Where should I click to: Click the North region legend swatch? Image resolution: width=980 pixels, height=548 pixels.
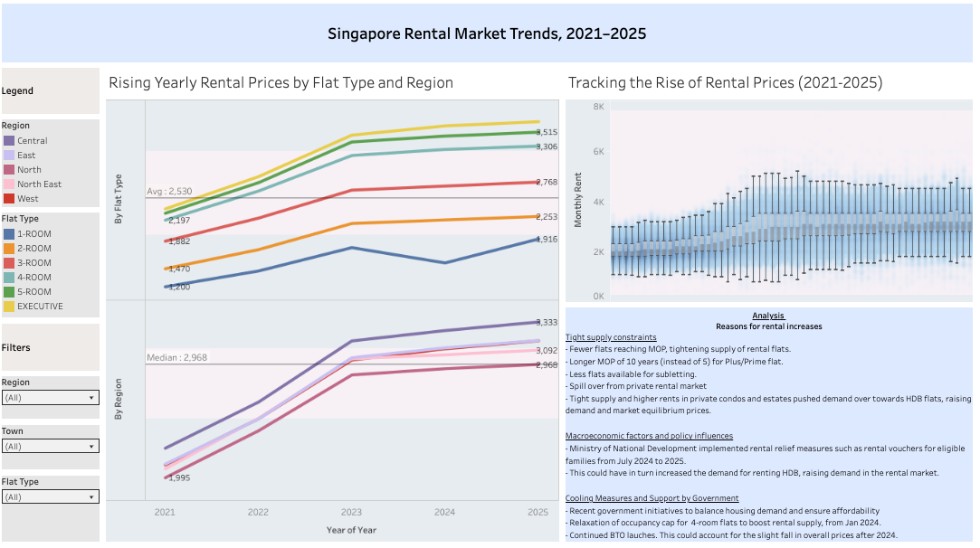point(9,170)
